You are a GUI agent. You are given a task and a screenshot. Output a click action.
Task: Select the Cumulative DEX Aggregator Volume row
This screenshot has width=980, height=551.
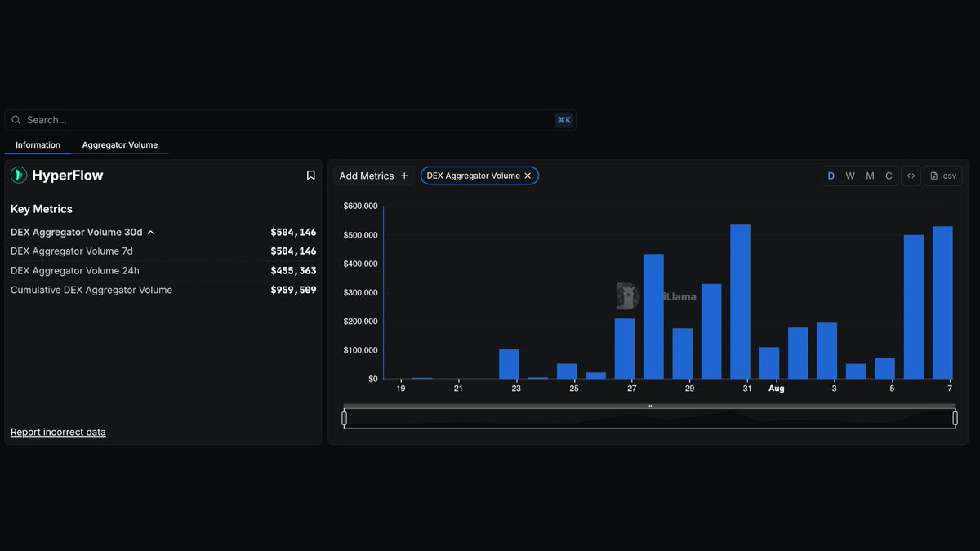(163, 290)
